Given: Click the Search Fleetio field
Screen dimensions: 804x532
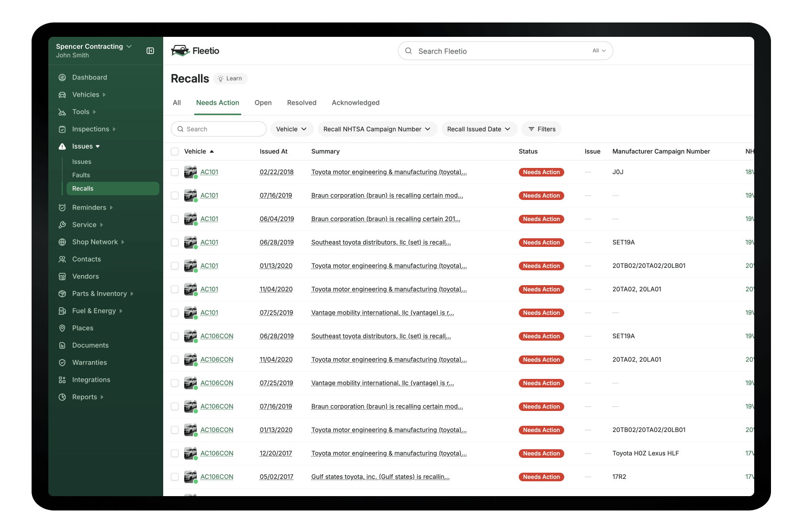Looking at the screenshot, I should click(505, 51).
